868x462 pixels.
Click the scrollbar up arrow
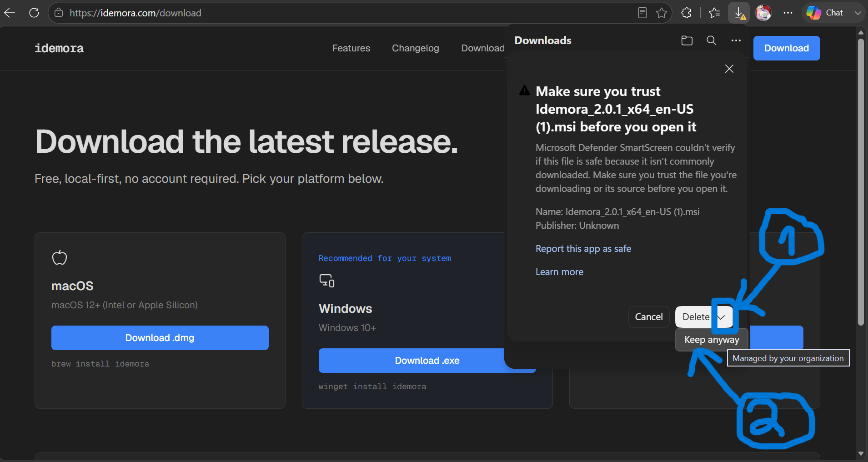point(861,32)
